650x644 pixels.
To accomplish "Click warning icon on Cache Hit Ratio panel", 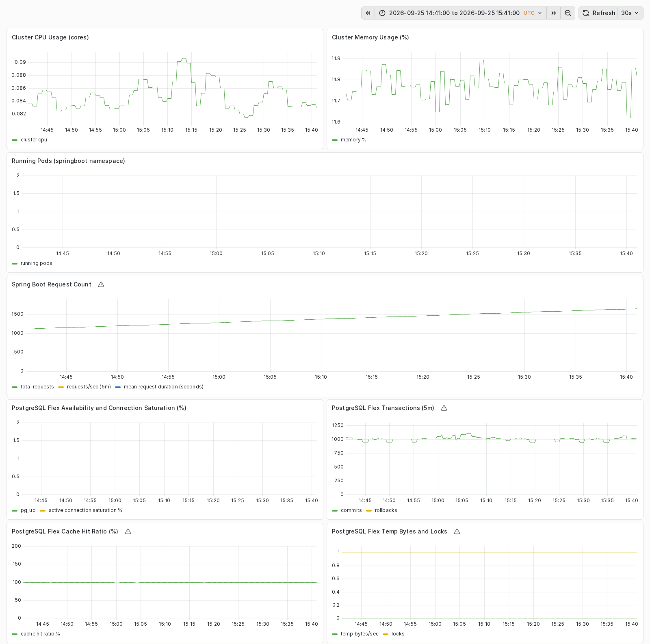I will pos(128,531).
